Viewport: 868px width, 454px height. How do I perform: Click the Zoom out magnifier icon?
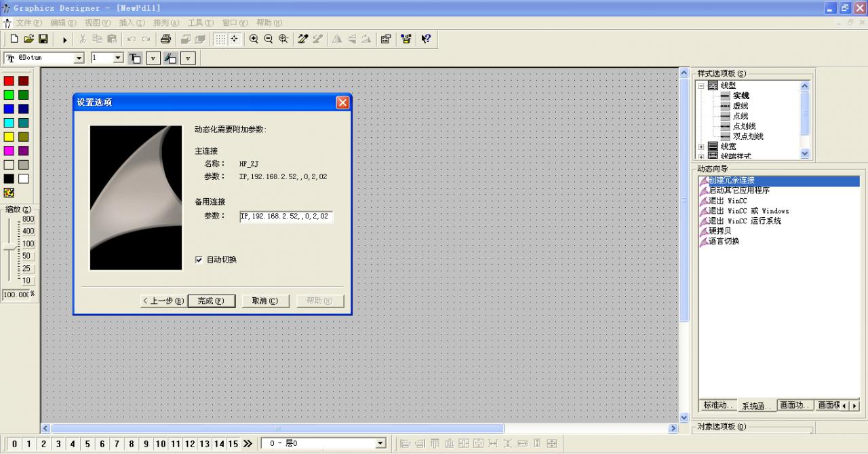pos(269,39)
